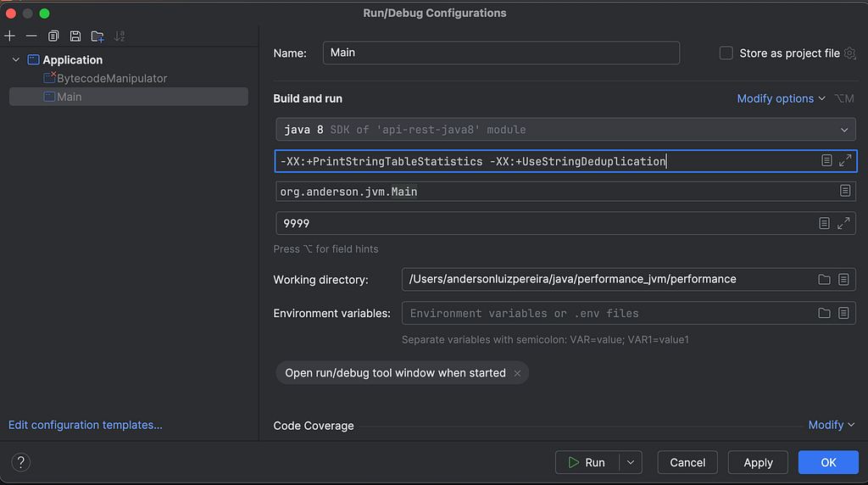
Task: Click the Name input field
Action: click(x=501, y=53)
